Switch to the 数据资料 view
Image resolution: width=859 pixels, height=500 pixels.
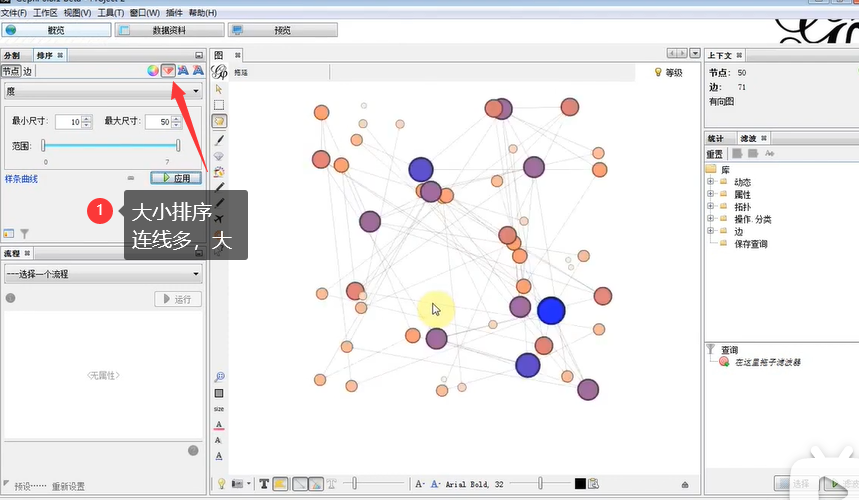pos(169,30)
